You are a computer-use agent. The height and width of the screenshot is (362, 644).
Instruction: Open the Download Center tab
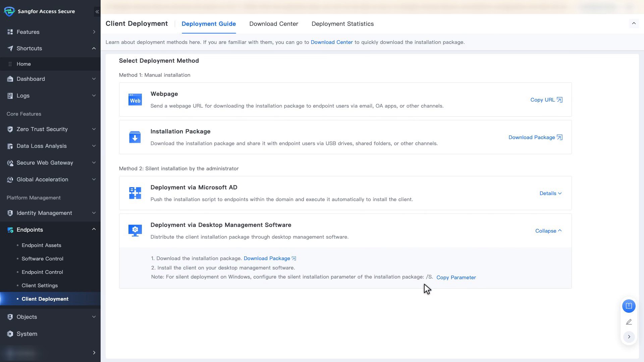[x=274, y=24]
